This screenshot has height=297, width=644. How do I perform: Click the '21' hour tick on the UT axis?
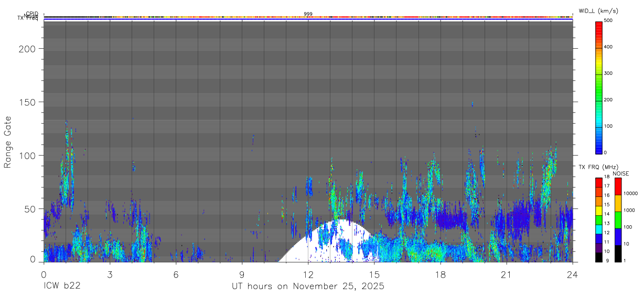(507, 274)
